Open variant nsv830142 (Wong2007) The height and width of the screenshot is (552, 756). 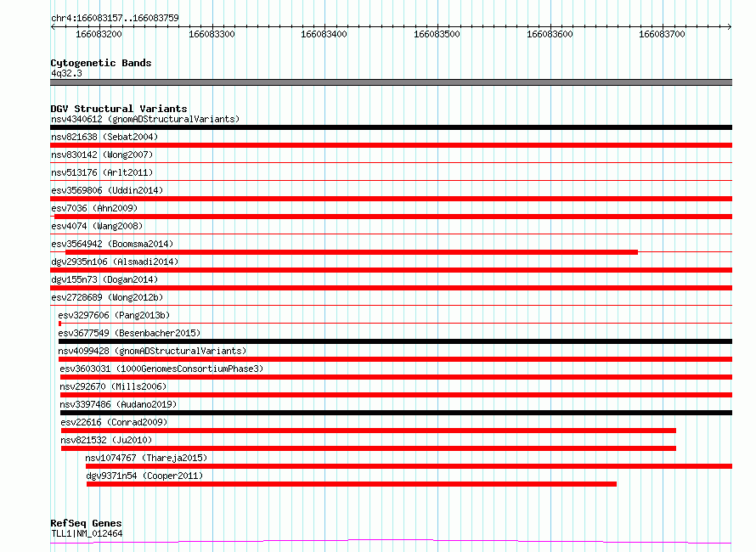(102, 155)
